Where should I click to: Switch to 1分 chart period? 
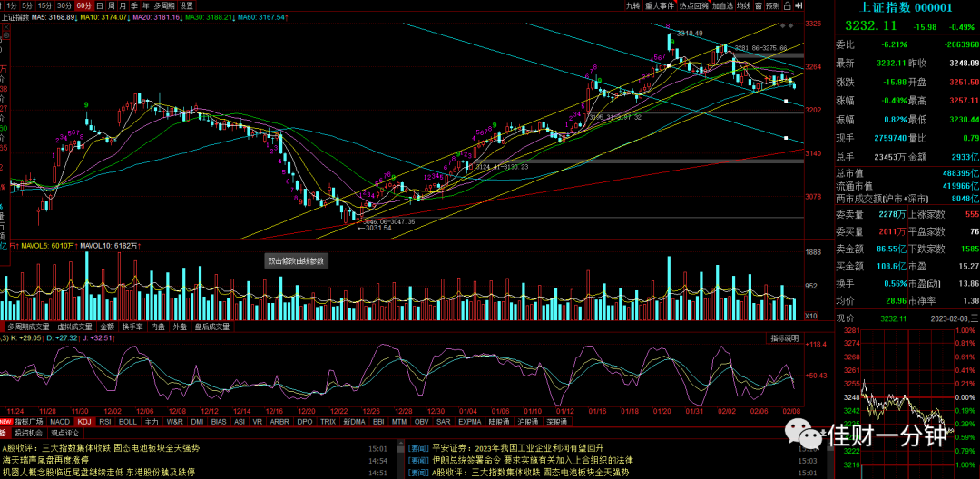point(12,5)
